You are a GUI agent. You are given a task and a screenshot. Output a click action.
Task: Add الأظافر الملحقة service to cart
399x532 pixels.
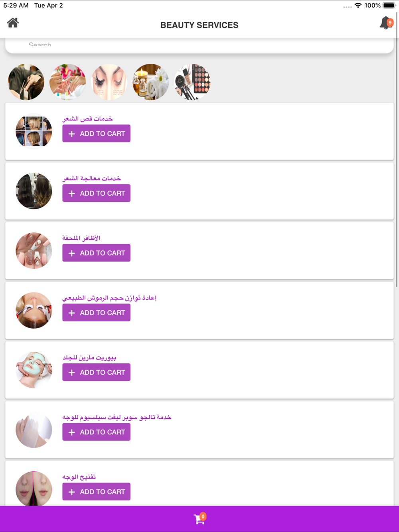pyautogui.click(x=96, y=253)
